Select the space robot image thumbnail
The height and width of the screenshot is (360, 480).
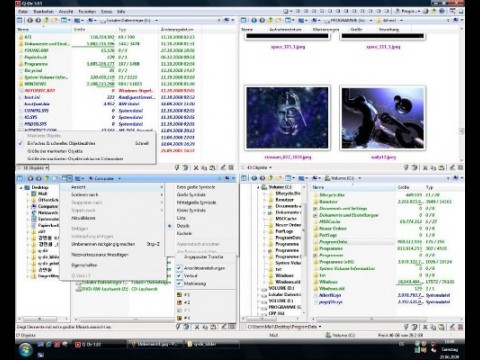point(383,118)
